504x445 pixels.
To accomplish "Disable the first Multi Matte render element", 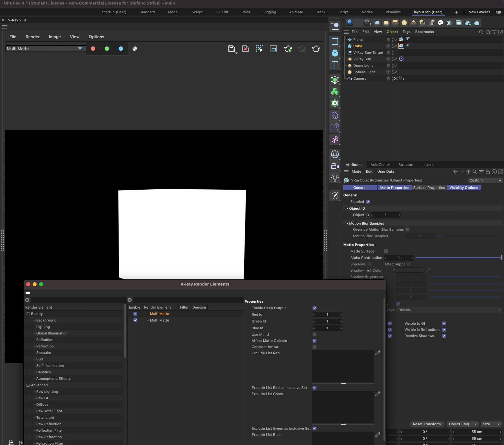I will point(135,314).
